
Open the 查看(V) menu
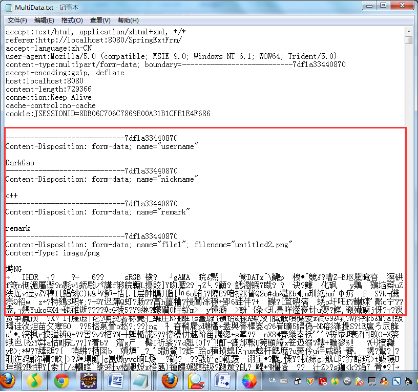(100, 21)
